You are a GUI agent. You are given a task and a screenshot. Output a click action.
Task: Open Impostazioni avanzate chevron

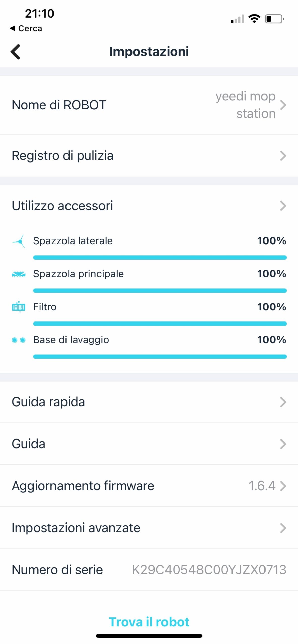click(x=283, y=528)
